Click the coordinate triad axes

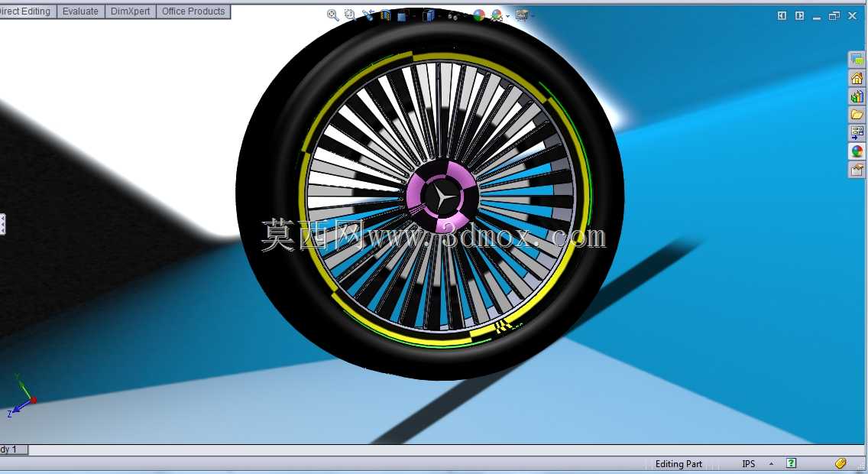[21, 395]
